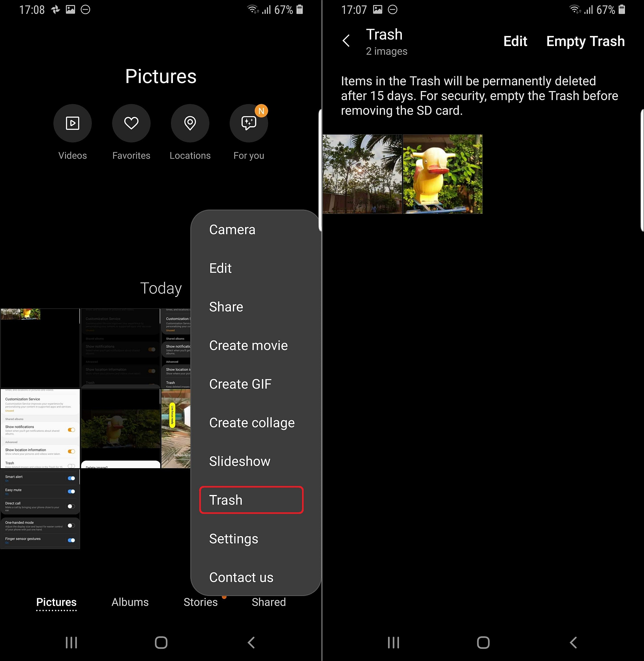The width and height of the screenshot is (644, 661).
Task: Toggle Smart alert switch on
Action: [x=71, y=478]
